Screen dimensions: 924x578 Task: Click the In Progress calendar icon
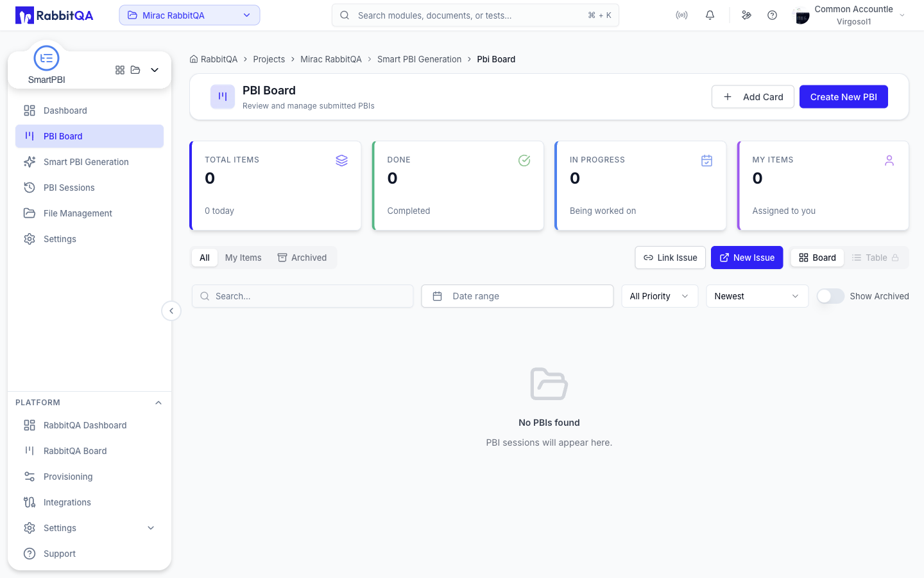coord(706,161)
